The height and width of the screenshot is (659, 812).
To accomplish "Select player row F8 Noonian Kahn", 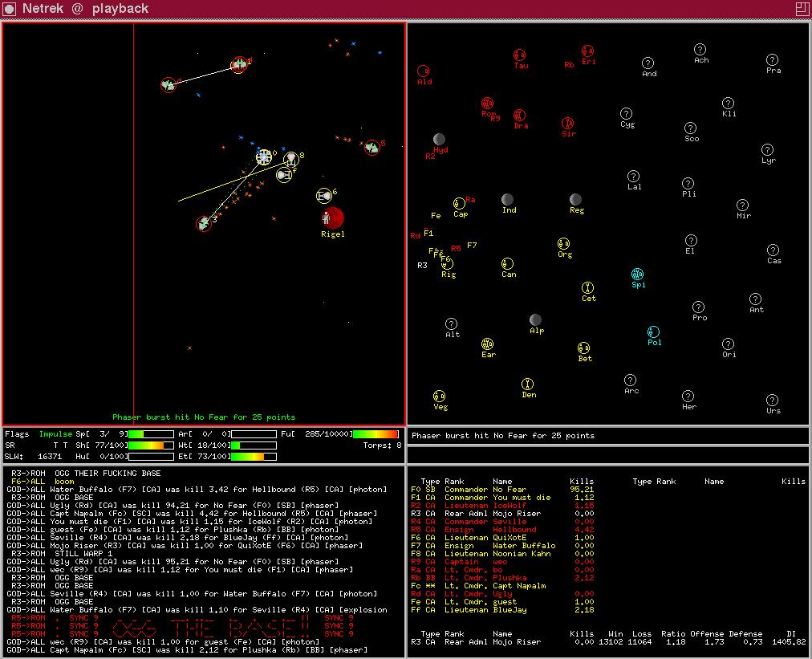I will click(502, 554).
